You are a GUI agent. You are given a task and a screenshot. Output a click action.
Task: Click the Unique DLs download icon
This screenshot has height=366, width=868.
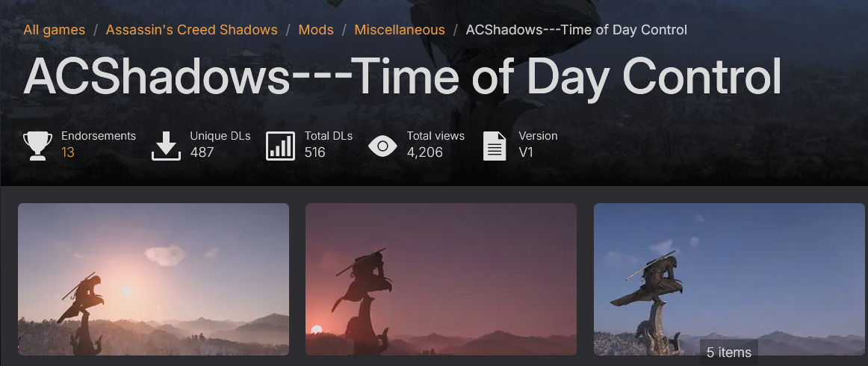coord(166,146)
